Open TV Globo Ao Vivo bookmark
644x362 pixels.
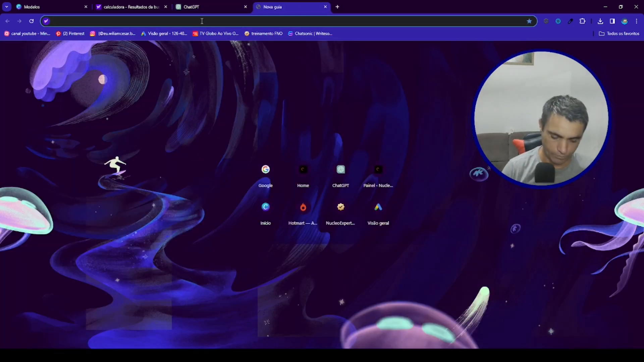216,34
